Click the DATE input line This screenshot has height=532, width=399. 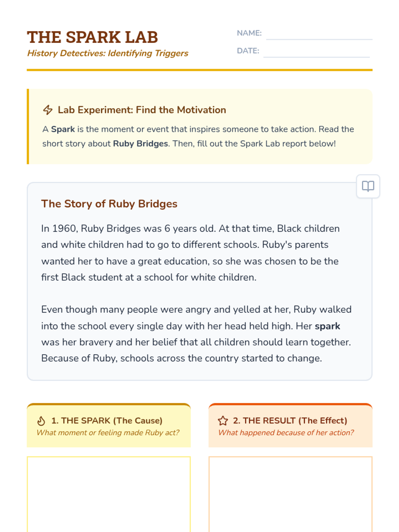coord(316,52)
